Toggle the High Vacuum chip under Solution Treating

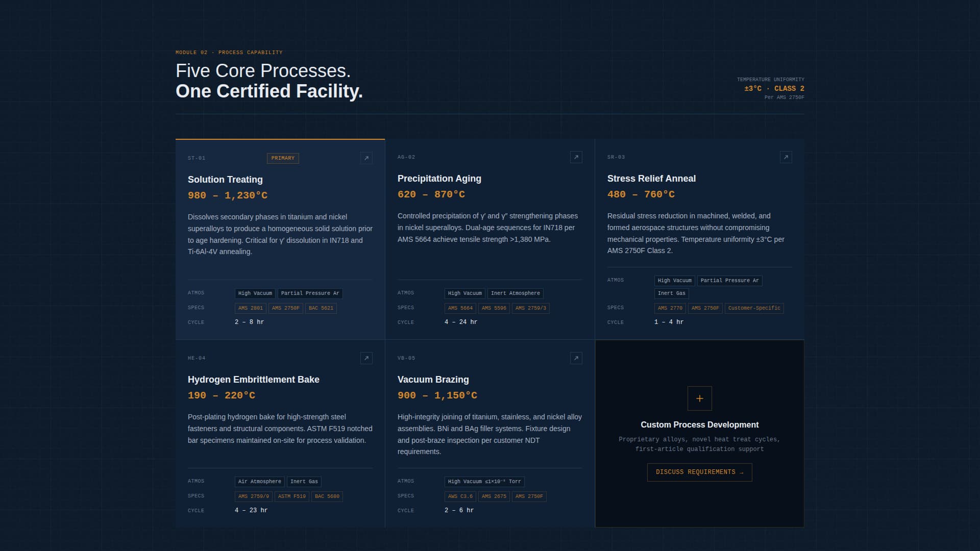255,293
